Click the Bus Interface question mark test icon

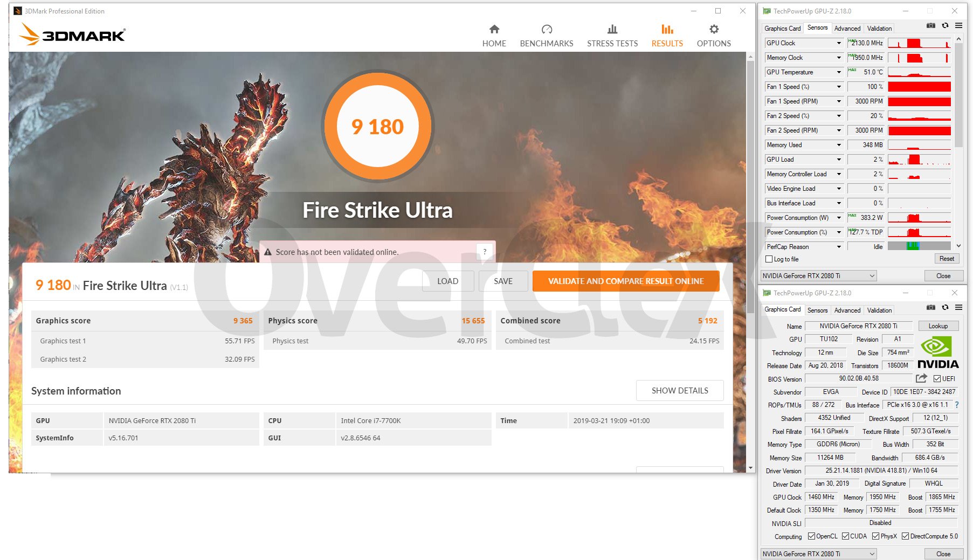(x=957, y=405)
